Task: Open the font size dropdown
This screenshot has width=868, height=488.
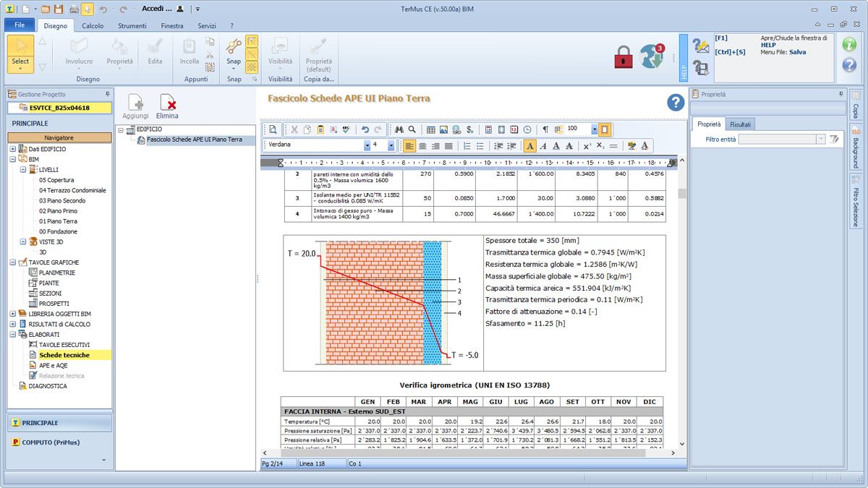Action: [391, 145]
